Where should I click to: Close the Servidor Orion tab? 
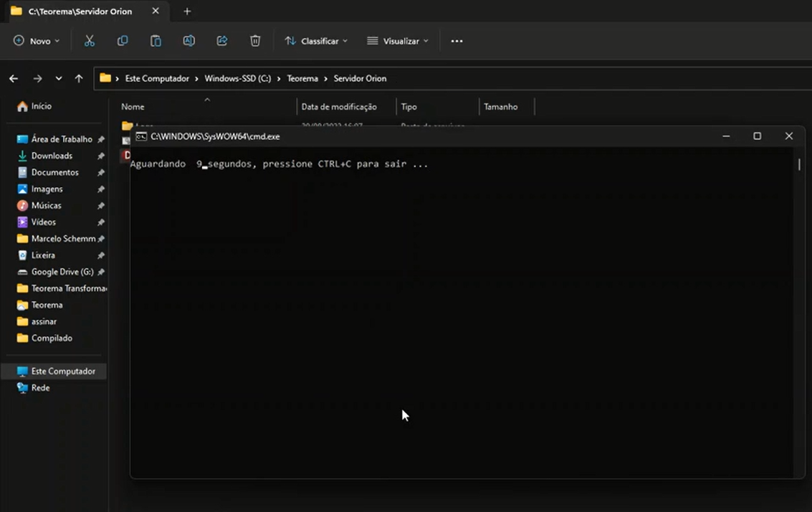156,11
